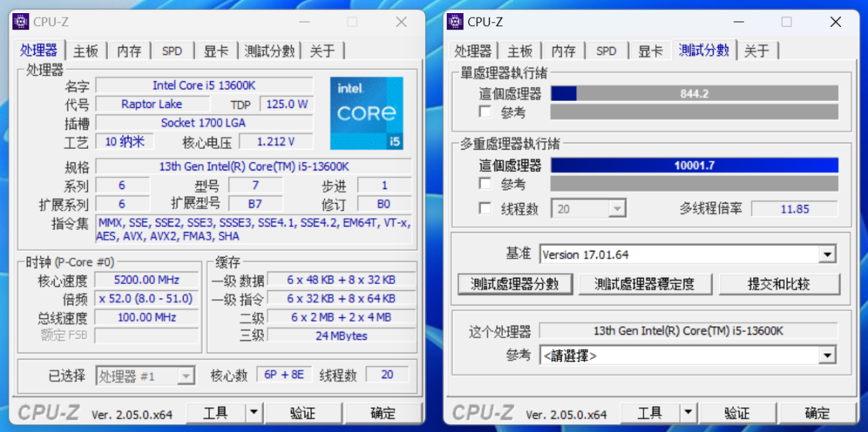Open 显卡 tab in left window

(x=216, y=51)
